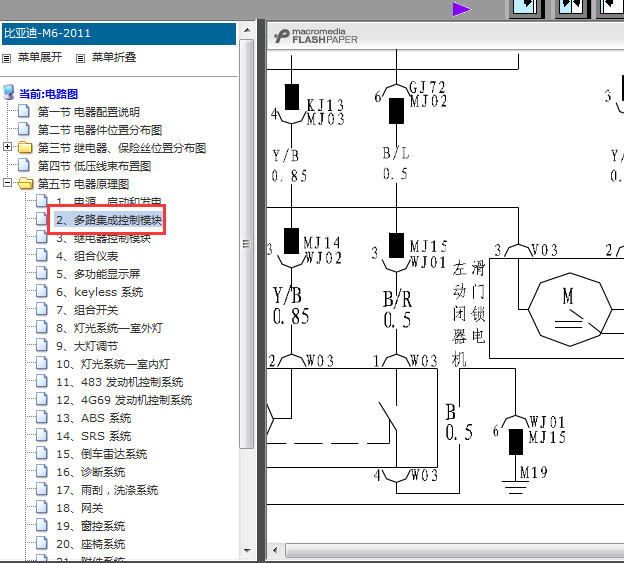The height and width of the screenshot is (563, 624).
Task: Click the 比亚迪-M6-2011 title header
Action: pos(119,33)
